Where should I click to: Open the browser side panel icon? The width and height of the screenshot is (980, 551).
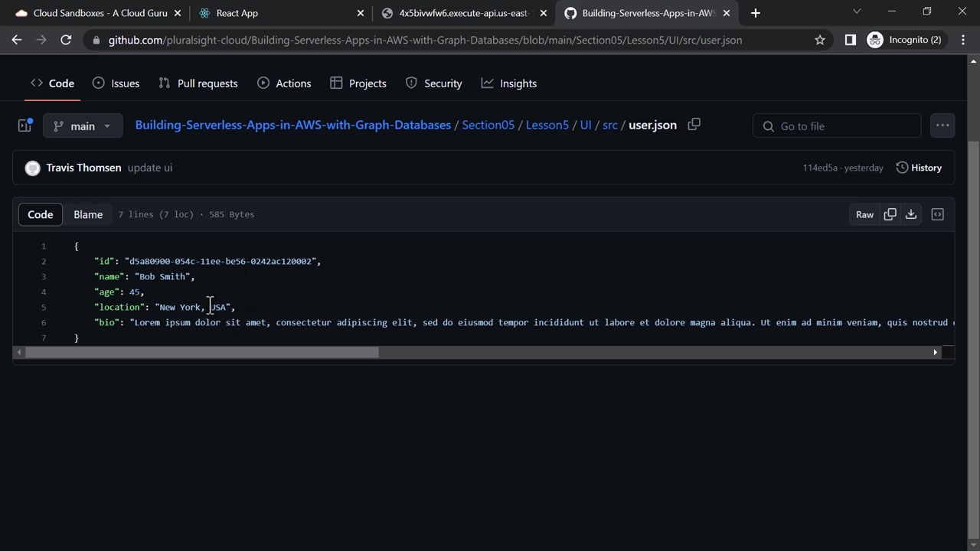(850, 40)
